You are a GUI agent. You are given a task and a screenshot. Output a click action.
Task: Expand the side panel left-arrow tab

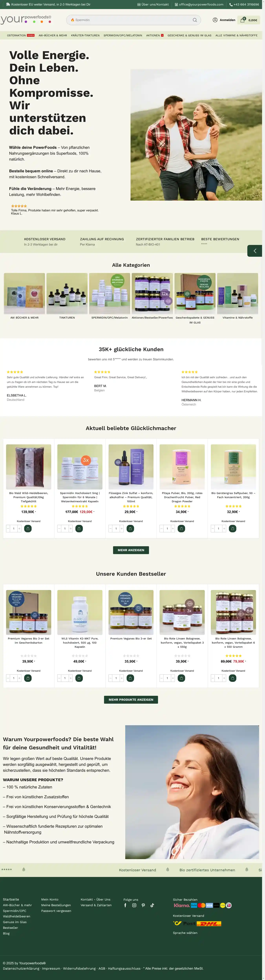[x=255, y=251]
